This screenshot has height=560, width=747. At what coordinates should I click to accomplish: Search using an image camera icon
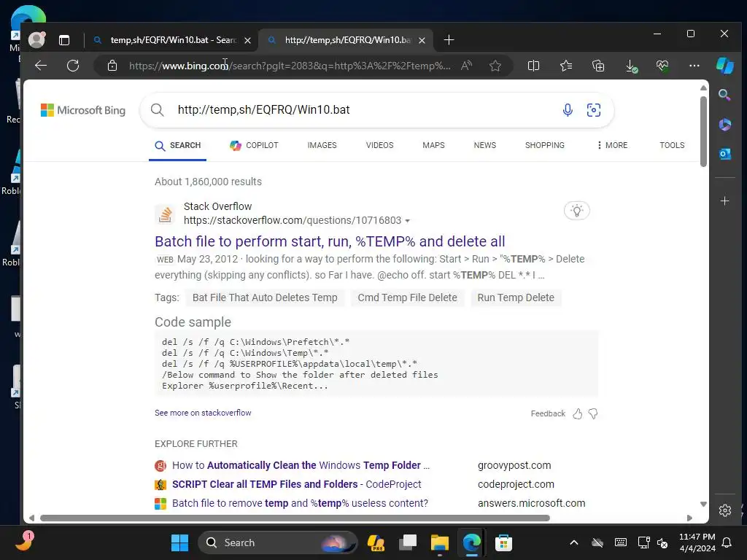pos(594,110)
